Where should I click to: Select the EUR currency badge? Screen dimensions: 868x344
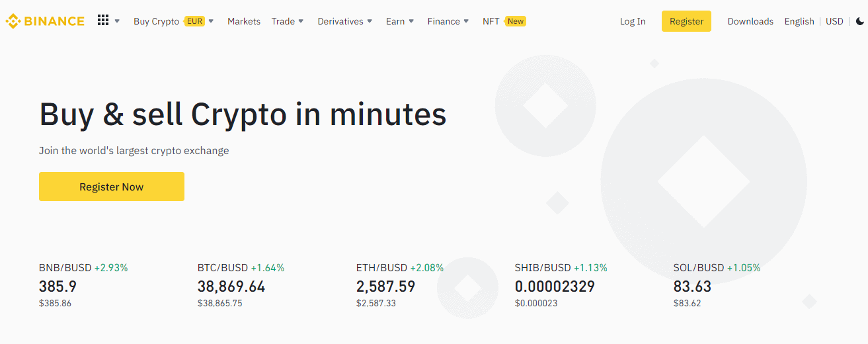(194, 21)
